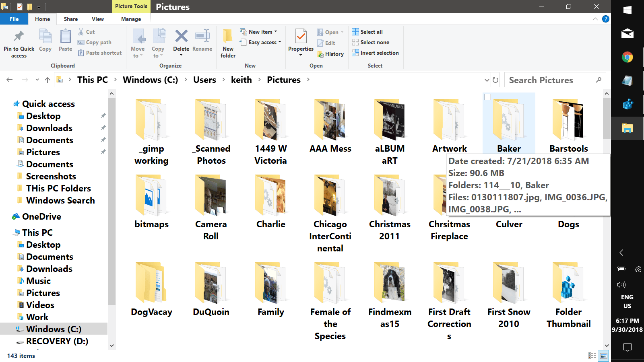
Task: Select the Folder Thumbnail folder
Action: click(x=568, y=296)
